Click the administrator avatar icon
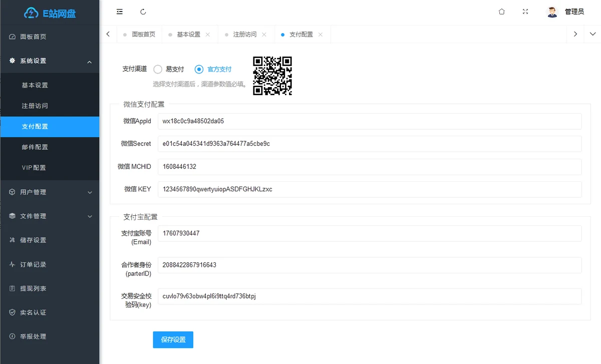 (x=552, y=12)
